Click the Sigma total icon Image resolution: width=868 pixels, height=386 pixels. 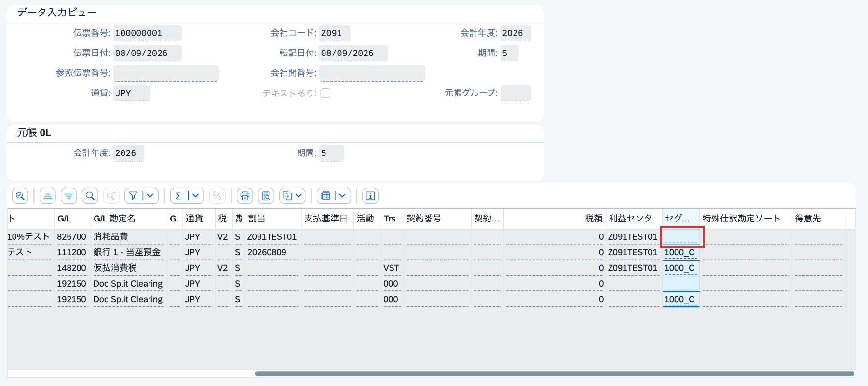click(178, 195)
